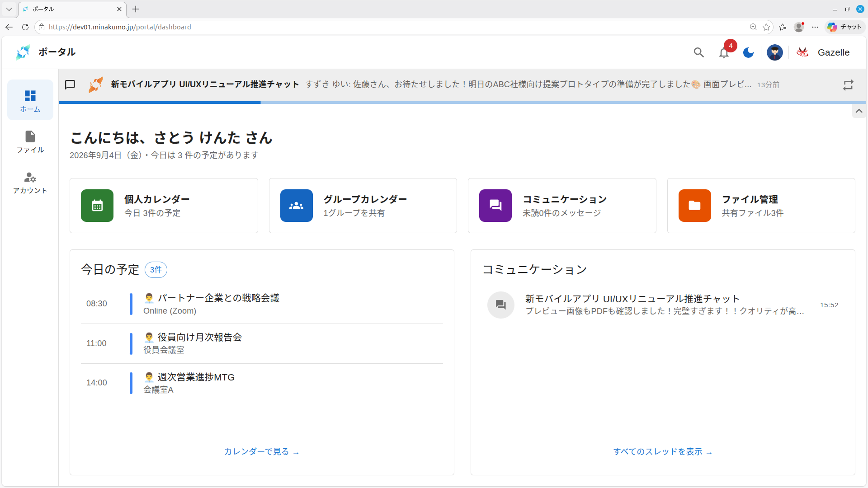Open アカウント in the sidebar
The height and width of the screenshot is (488, 868).
(30, 183)
